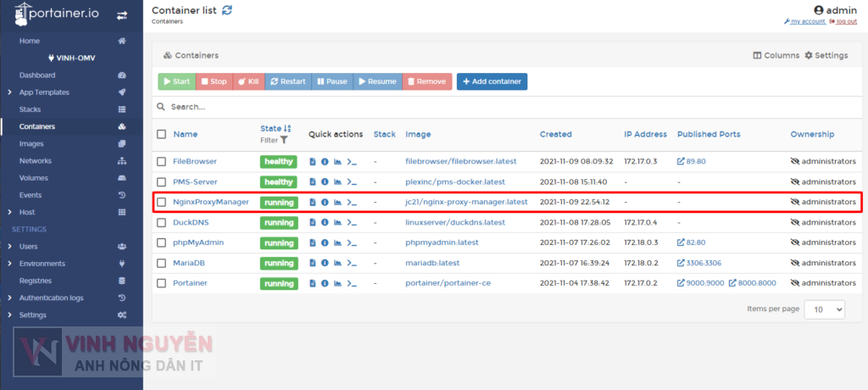Check the NginxProxyManager container checkbox
The height and width of the screenshot is (390, 868).
[x=162, y=202]
